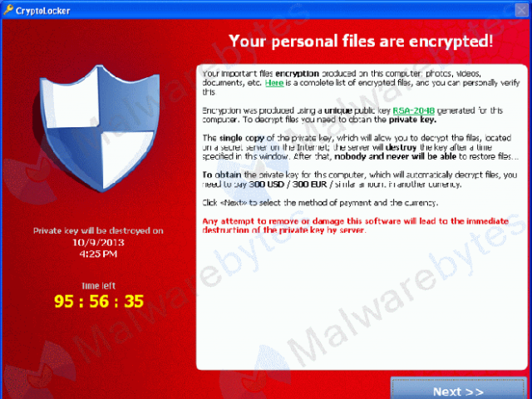Click the 10/9/2013 destruction date
This screenshot has height=399, width=532.
[98, 242]
